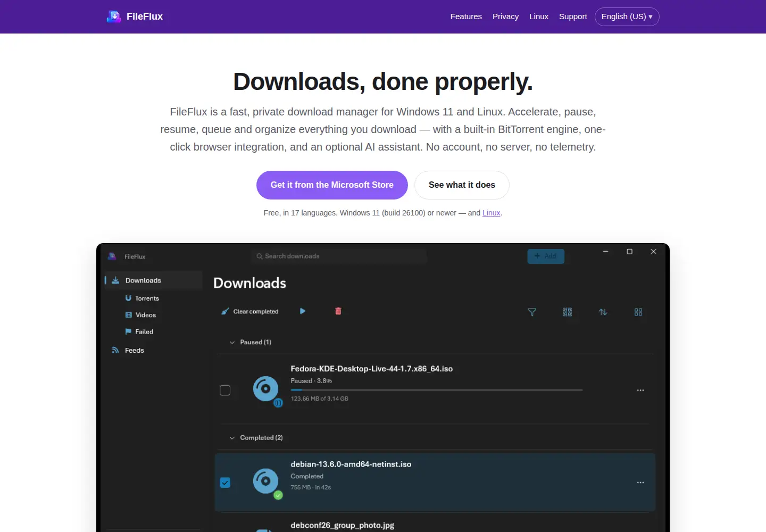Go to Privacy in the top navigation
Screen dimensions: 766x532
[x=505, y=16]
